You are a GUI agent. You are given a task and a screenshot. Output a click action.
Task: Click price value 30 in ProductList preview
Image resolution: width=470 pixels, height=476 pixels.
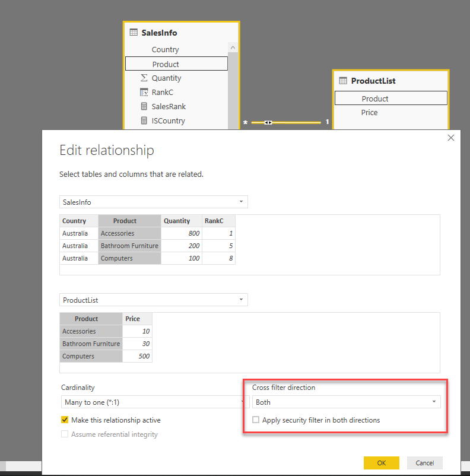pos(137,344)
